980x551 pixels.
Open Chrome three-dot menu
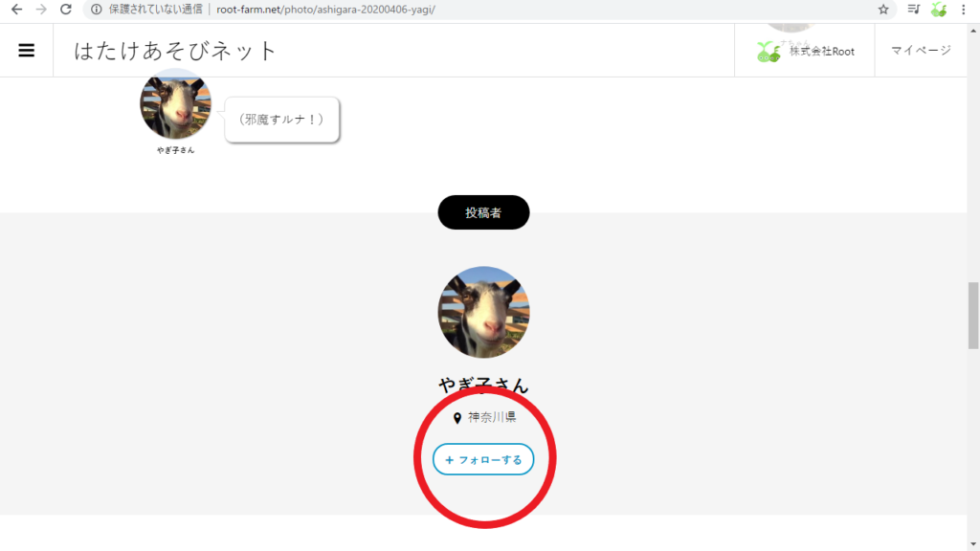pos(963,10)
